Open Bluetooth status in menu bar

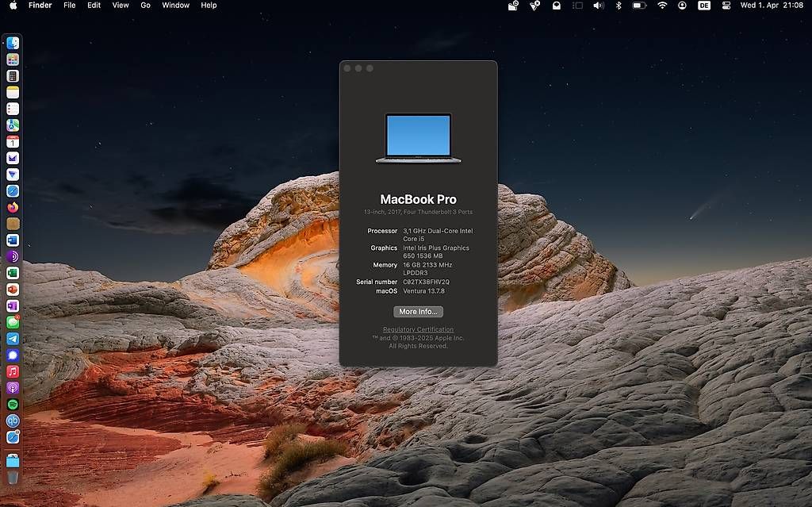pyautogui.click(x=619, y=6)
